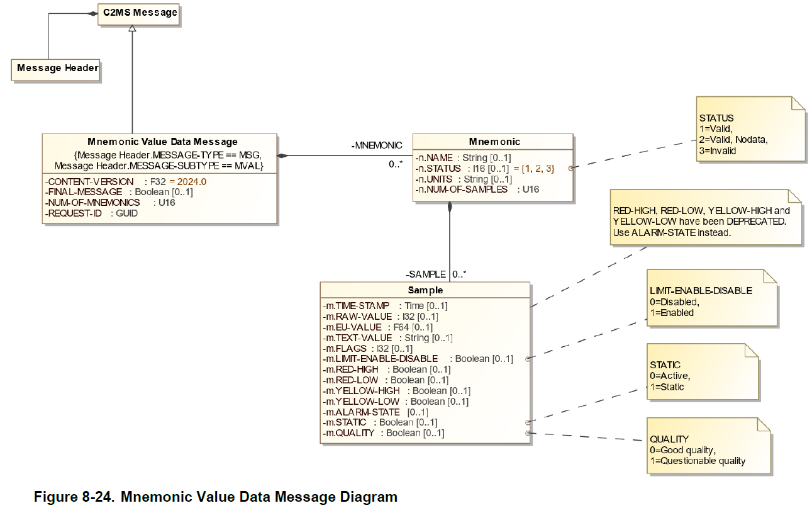The width and height of the screenshot is (812, 508).
Task: Click the anchor circle next to n.STATUS
Action: point(570,169)
